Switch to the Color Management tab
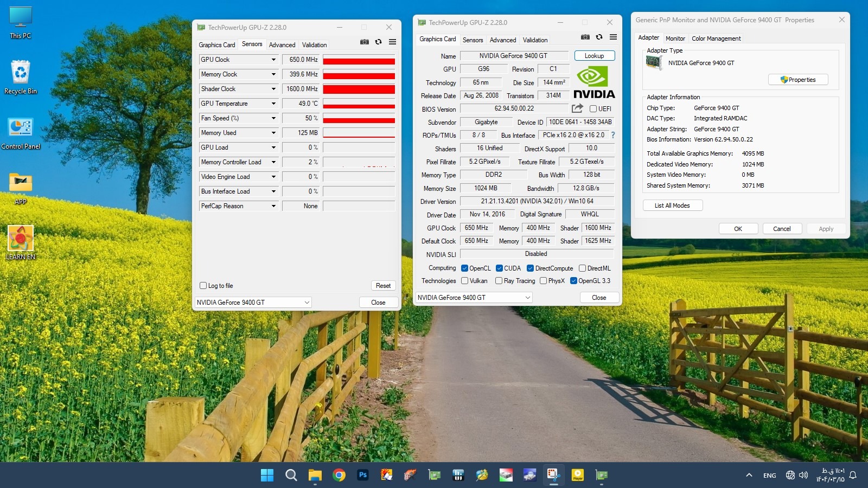The image size is (868, 488). pyautogui.click(x=716, y=38)
